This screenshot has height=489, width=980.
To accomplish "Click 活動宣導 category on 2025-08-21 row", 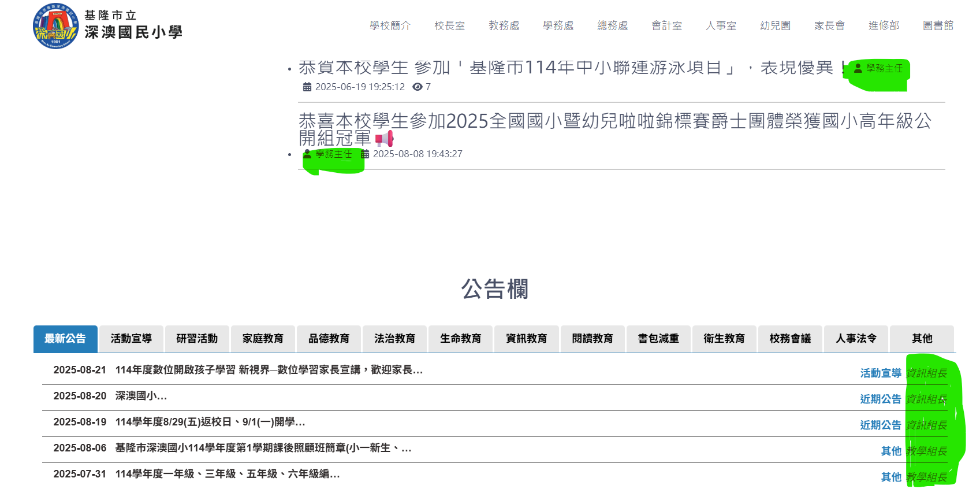I will click(881, 373).
